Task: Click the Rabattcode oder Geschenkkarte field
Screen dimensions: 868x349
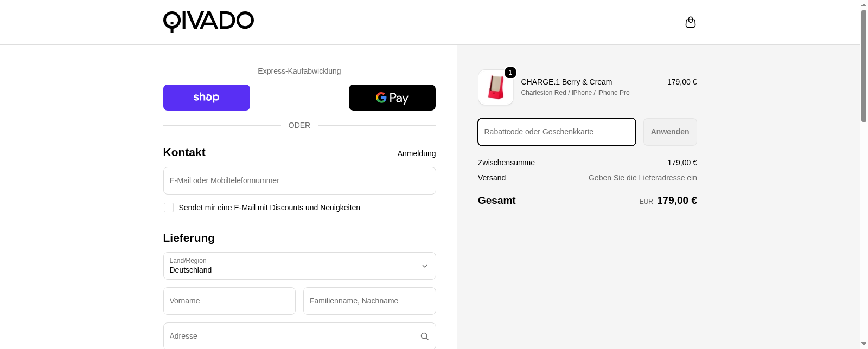Action: point(557,132)
